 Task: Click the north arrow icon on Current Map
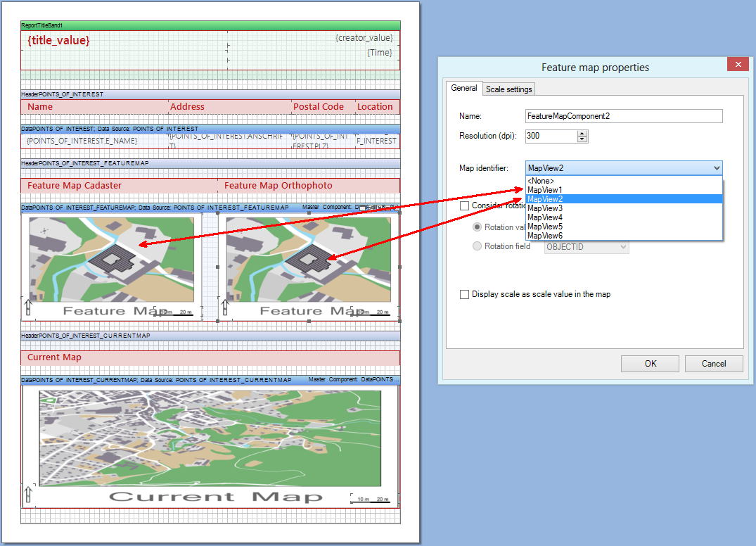click(28, 495)
